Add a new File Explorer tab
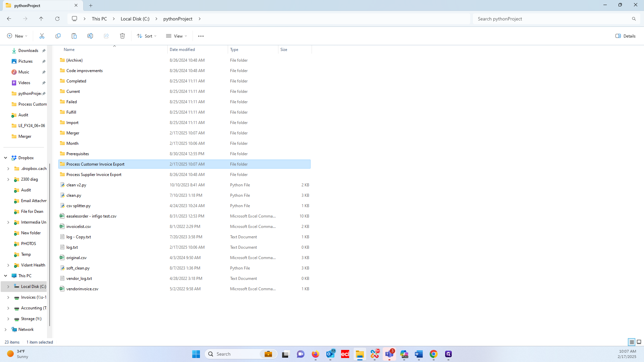This screenshot has height=362, width=644. (x=91, y=5)
